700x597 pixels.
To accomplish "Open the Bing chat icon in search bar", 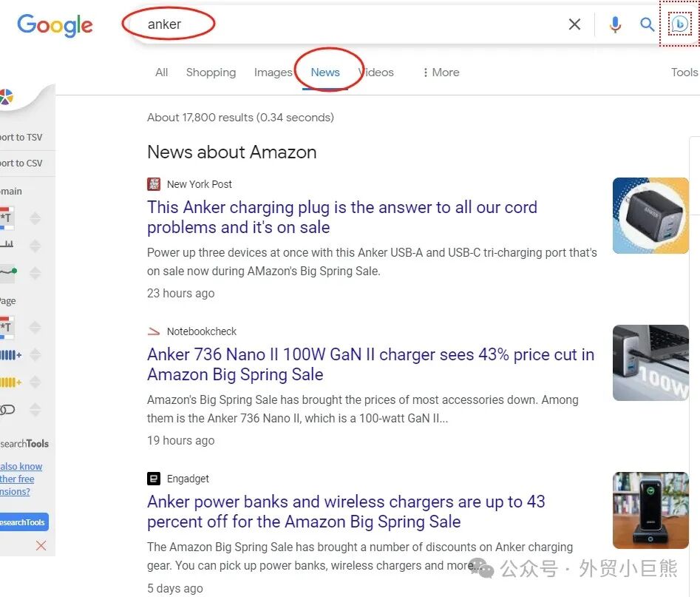I will [679, 24].
